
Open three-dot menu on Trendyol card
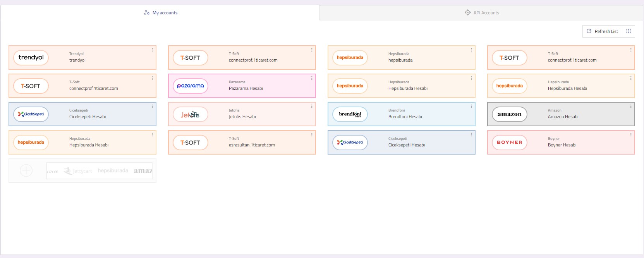pyautogui.click(x=152, y=50)
